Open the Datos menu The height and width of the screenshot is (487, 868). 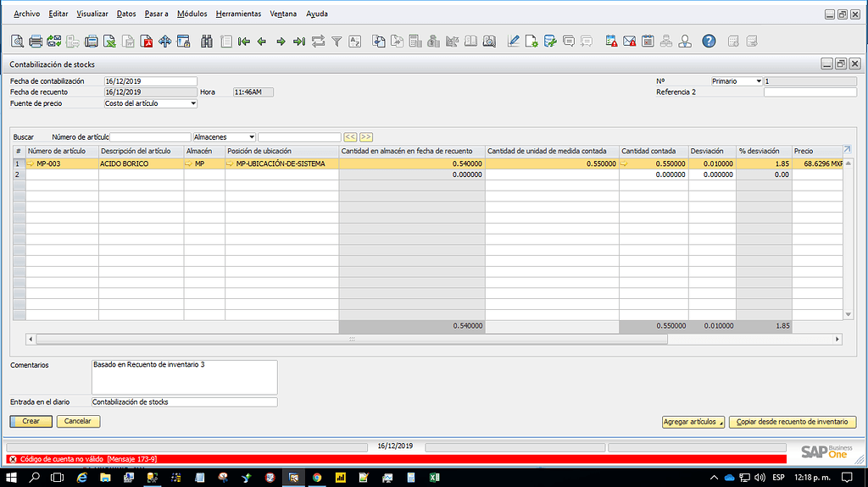[126, 14]
